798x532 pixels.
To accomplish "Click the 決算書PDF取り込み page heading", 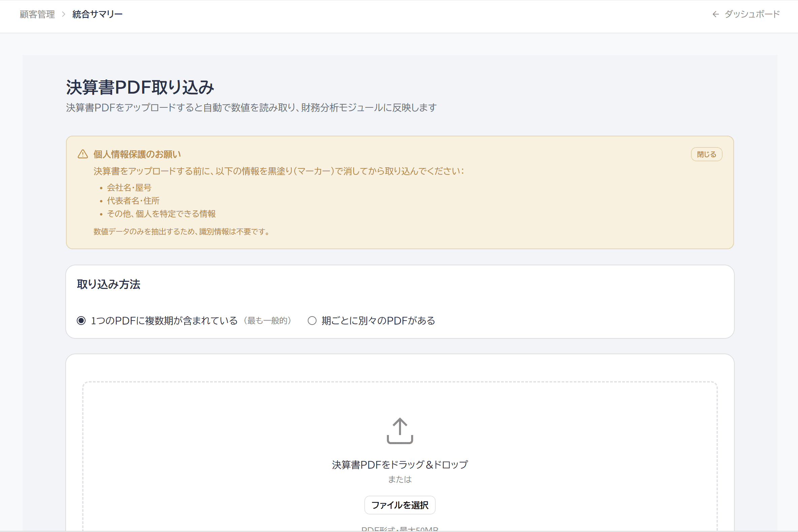I will point(140,87).
